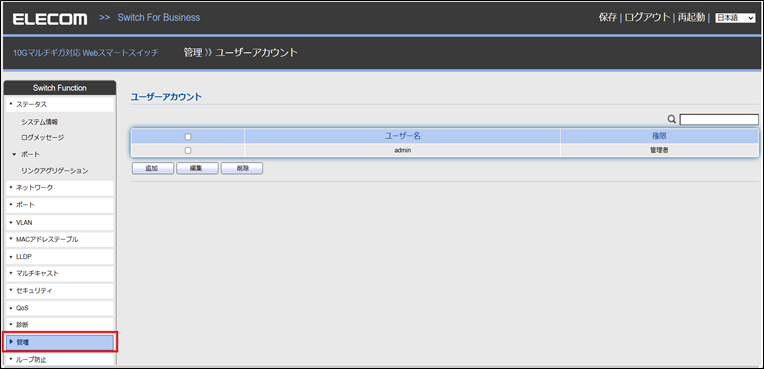Viewport: 764px width, 369px height.
Task: Click the 編集 button
Action: point(197,168)
